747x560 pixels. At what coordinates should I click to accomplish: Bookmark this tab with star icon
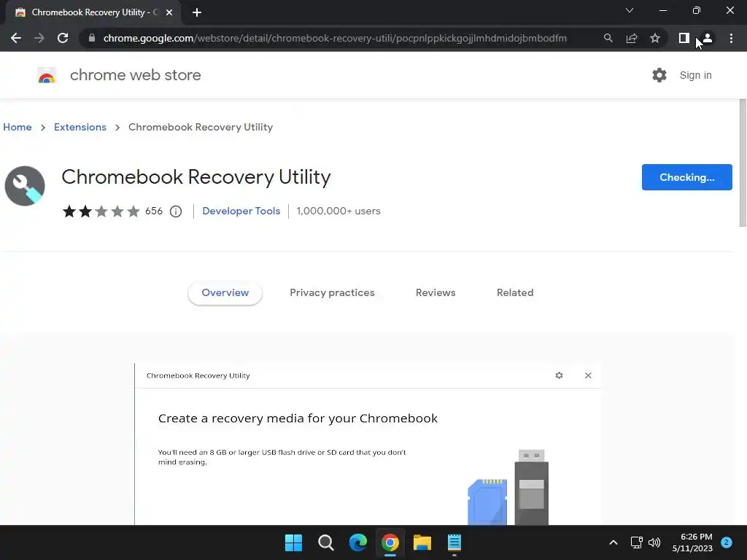pyautogui.click(x=655, y=38)
